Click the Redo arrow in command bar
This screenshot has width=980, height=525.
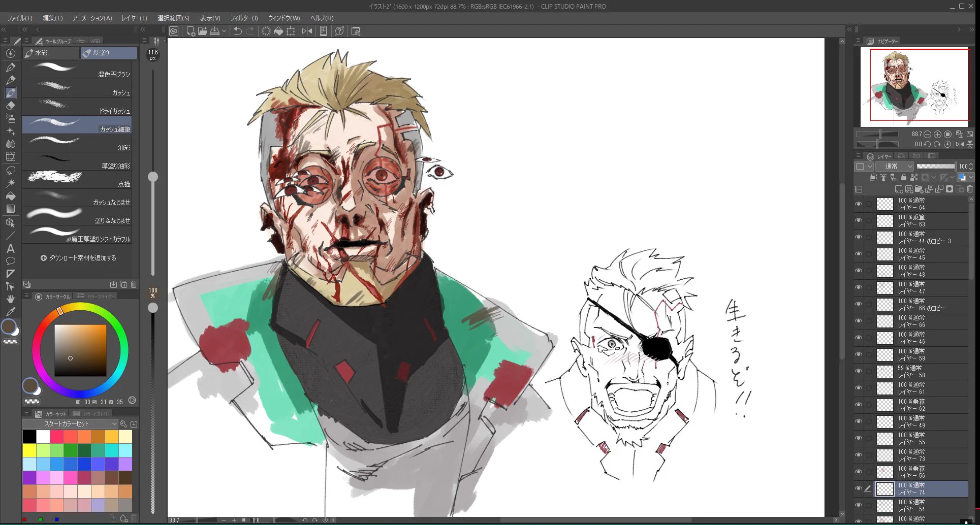250,31
